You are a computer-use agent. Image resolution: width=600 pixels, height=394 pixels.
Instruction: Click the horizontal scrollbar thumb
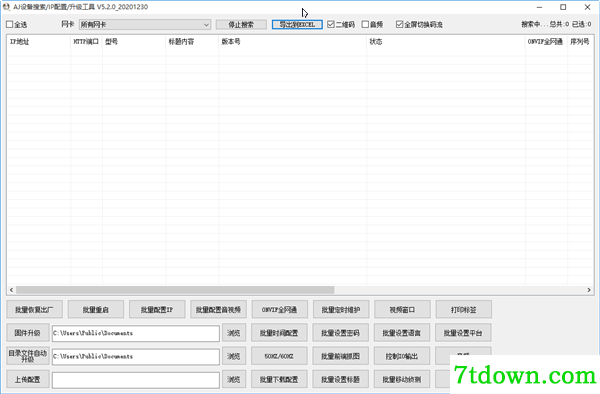(175, 290)
